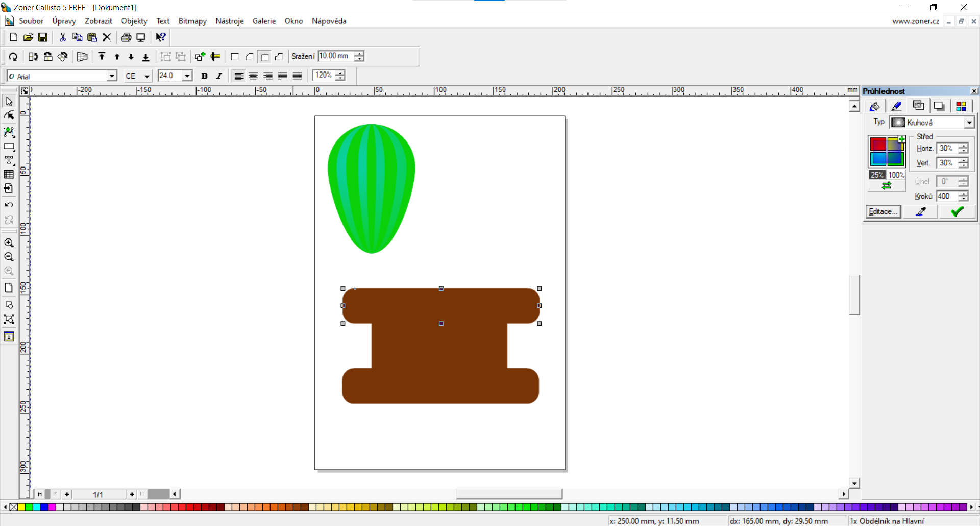Open a file via the folder icon
The image size is (980, 526).
[28, 37]
